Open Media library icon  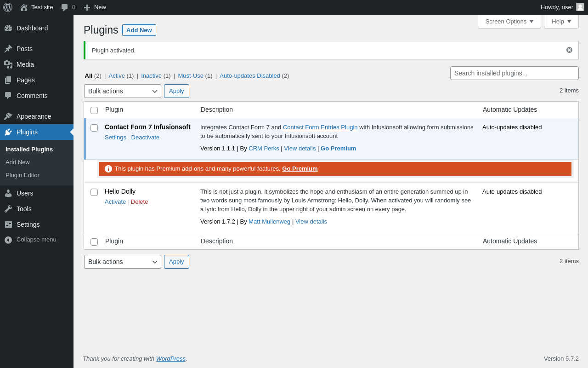coord(8,64)
